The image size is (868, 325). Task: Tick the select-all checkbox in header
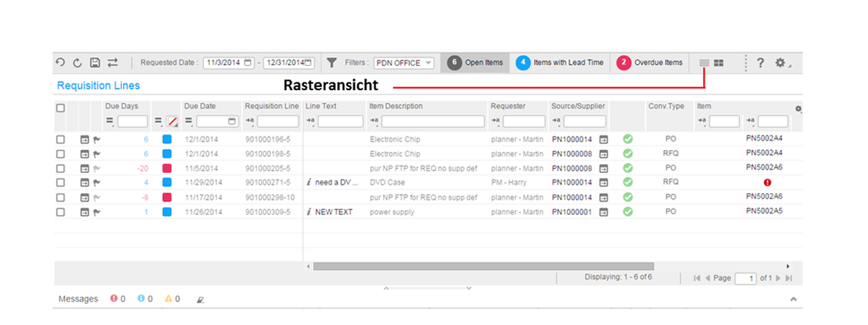pos(61,108)
